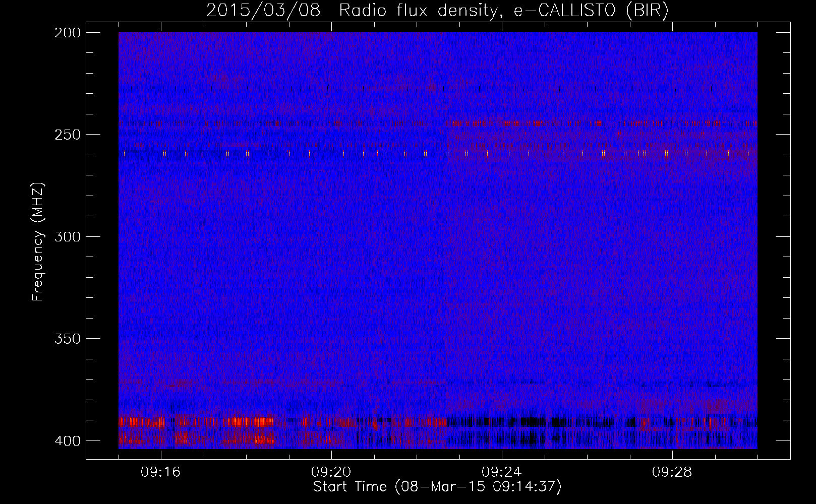Click the 'Start Time (08-Mar-15 09:14:37)' label
The height and width of the screenshot is (504, 816).
[x=437, y=486]
